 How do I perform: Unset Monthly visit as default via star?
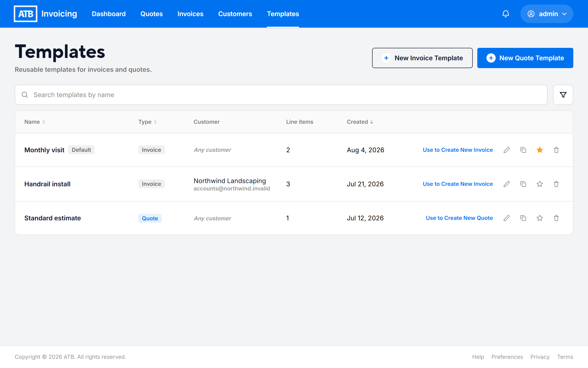coord(540,150)
